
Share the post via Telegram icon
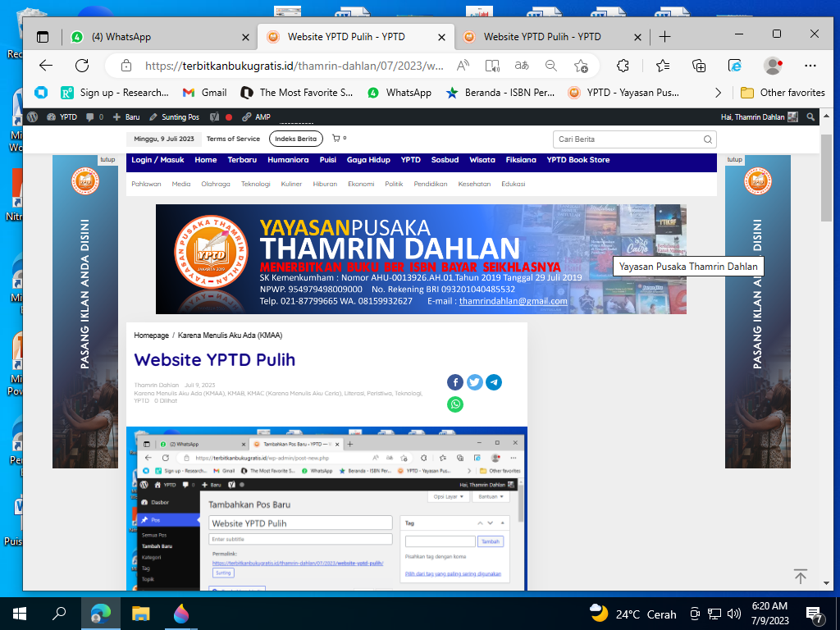494,382
